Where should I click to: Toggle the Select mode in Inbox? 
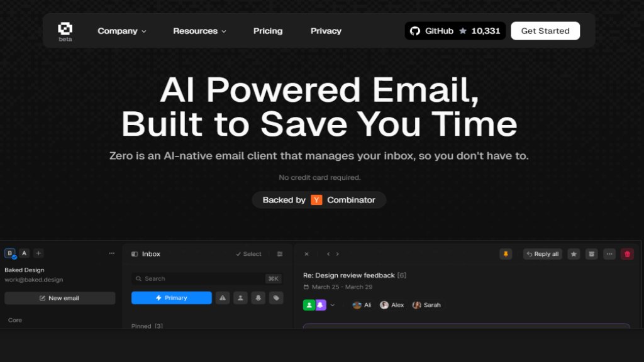[x=248, y=254]
